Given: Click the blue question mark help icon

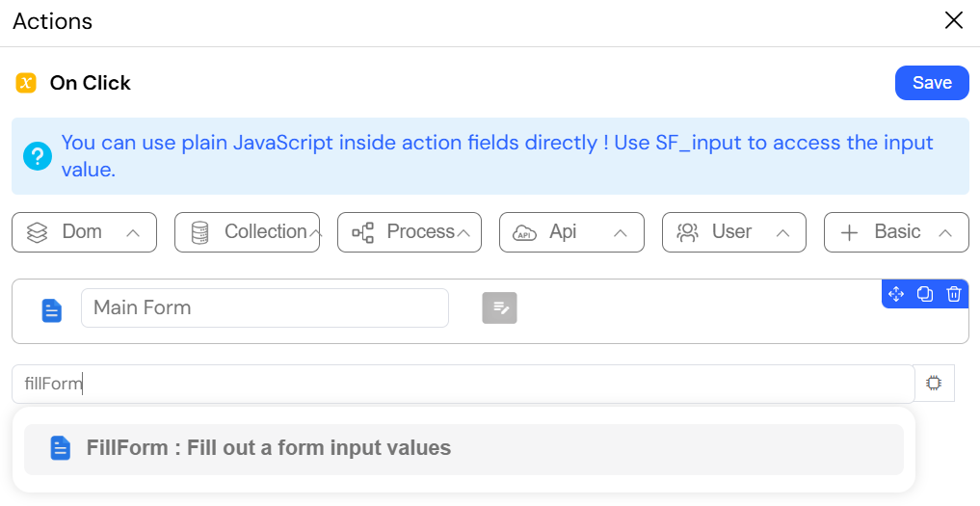Looking at the screenshot, I should 38,156.
